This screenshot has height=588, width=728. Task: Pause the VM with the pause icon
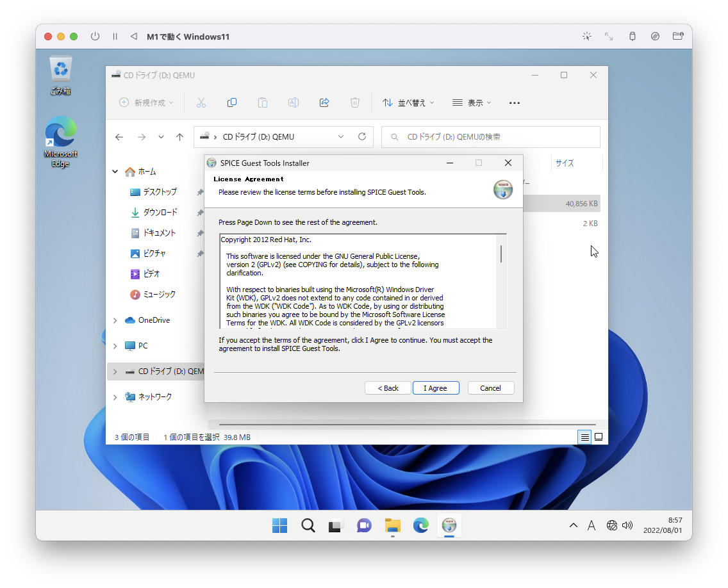[x=115, y=37]
